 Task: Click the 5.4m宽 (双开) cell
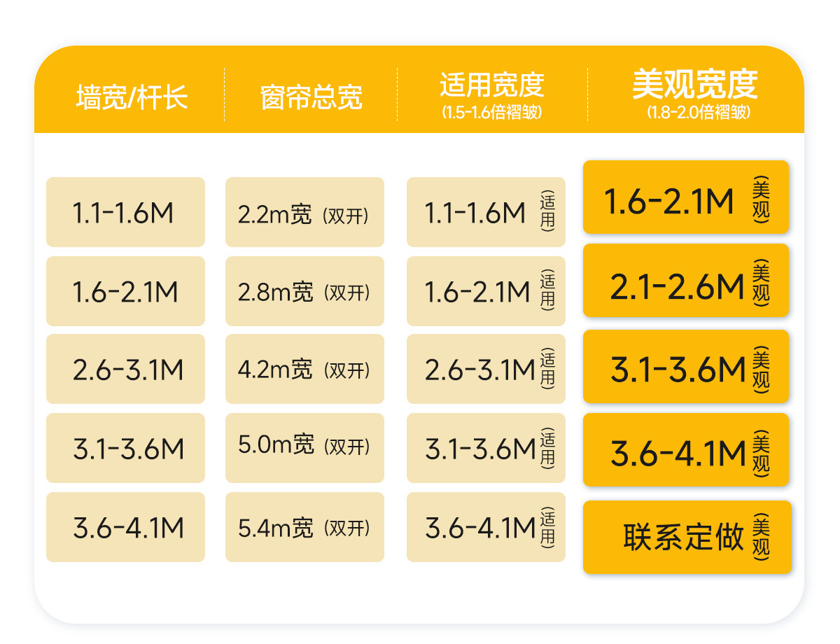pos(305,527)
